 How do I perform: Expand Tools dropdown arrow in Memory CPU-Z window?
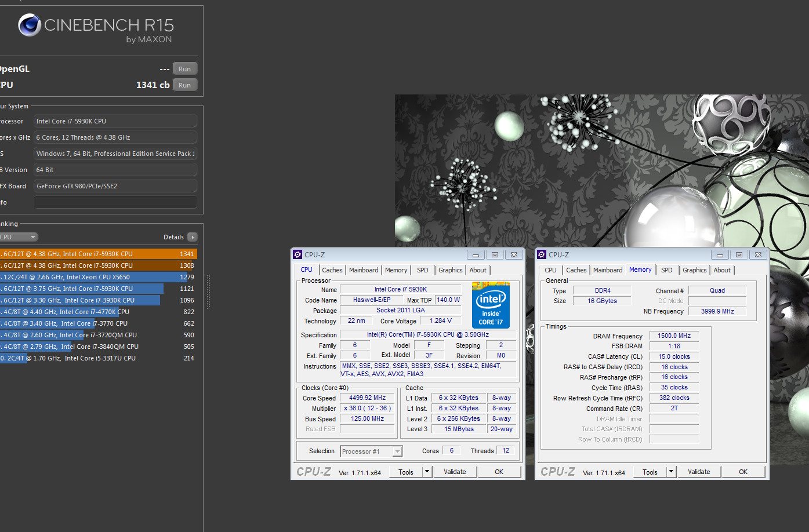672,472
